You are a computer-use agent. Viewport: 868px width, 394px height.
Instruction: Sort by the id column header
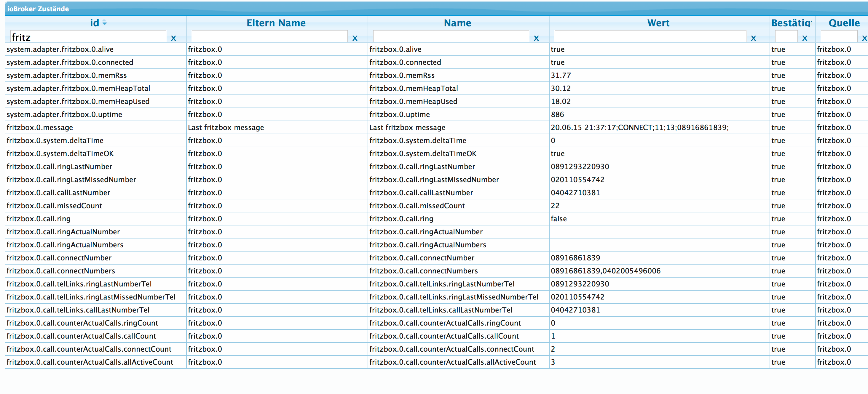[95, 23]
